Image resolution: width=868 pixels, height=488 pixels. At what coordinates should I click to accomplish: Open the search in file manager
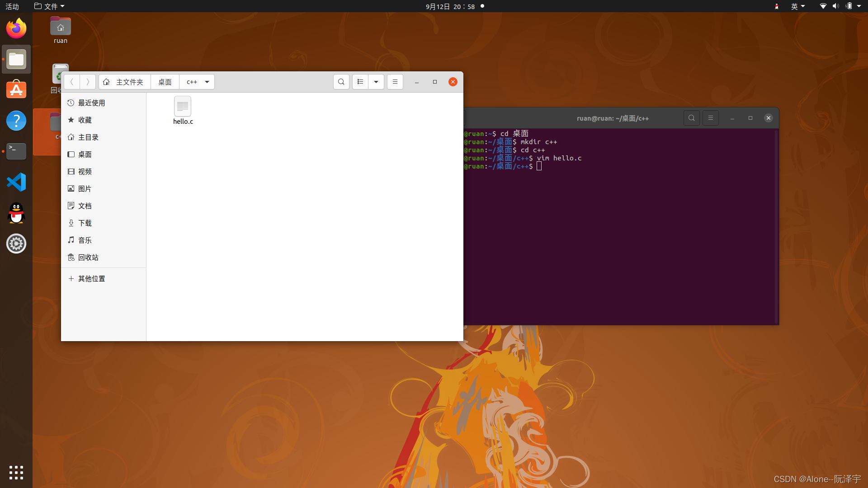[341, 82]
